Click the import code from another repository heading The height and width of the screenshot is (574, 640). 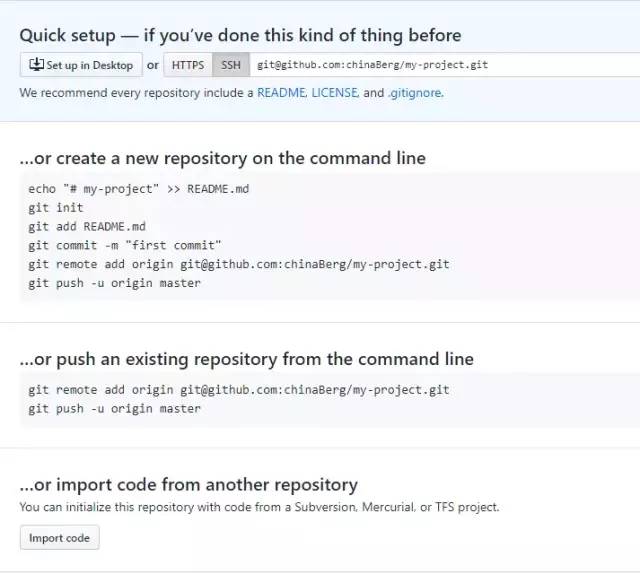[x=189, y=485]
